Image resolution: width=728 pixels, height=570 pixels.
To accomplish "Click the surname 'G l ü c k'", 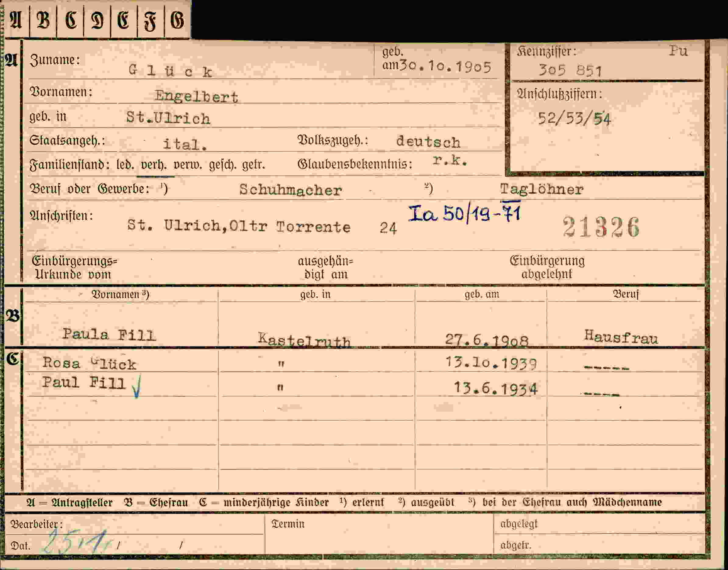I will click(x=170, y=71).
